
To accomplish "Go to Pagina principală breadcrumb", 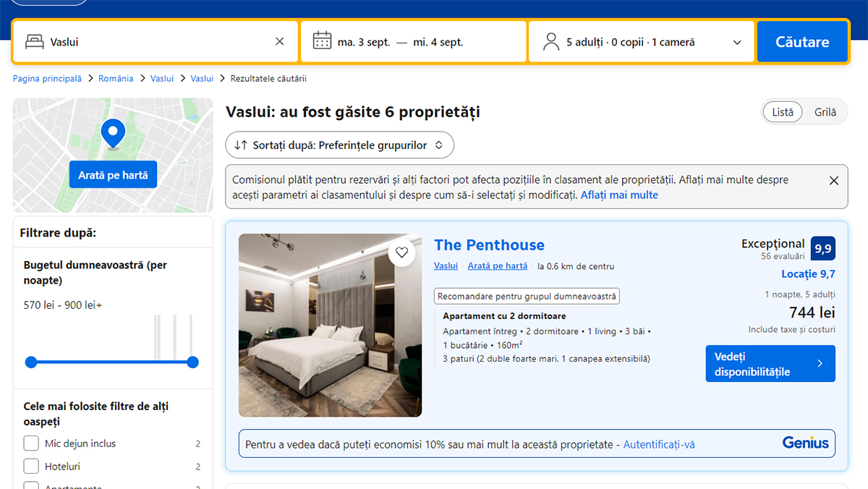I will point(47,79).
